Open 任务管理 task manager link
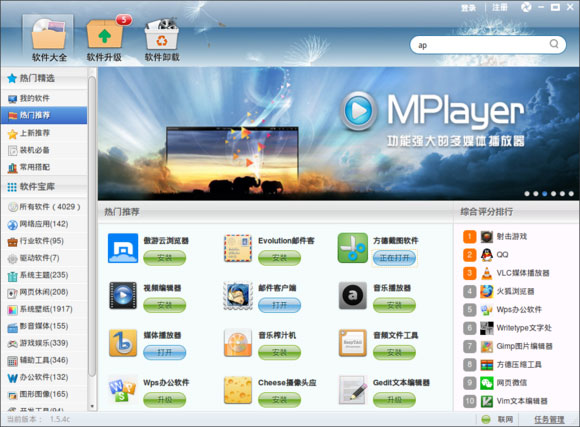 [x=549, y=419]
